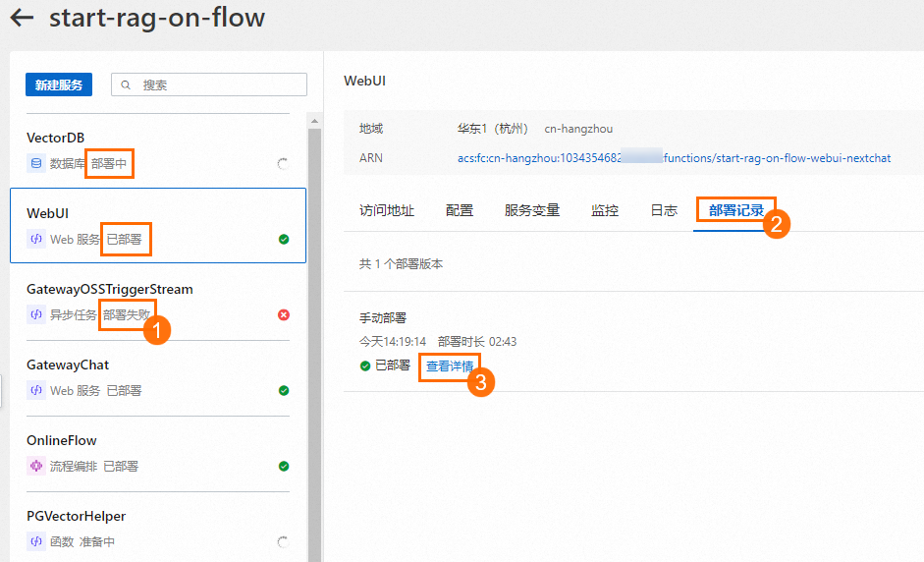Click the 部署中 status of VectorDB
This screenshot has height=562, width=924.
tap(109, 163)
